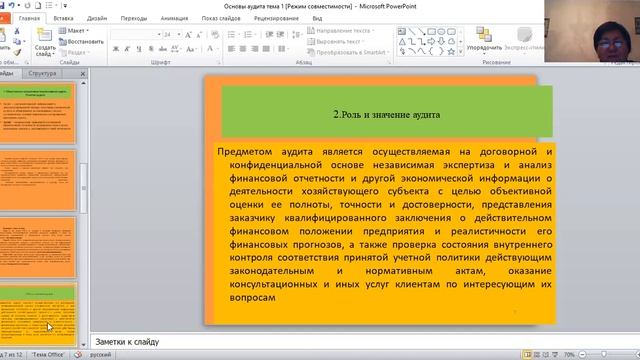
Task: Open the Change Case Aa dropdown
Action: (191, 49)
